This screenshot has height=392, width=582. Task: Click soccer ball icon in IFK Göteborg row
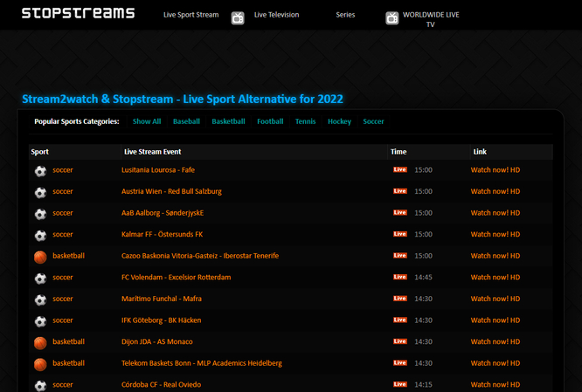40,321
